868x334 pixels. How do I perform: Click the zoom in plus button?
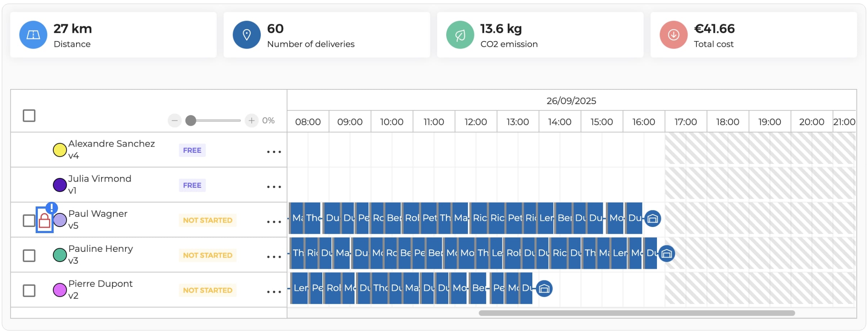point(251,120)
